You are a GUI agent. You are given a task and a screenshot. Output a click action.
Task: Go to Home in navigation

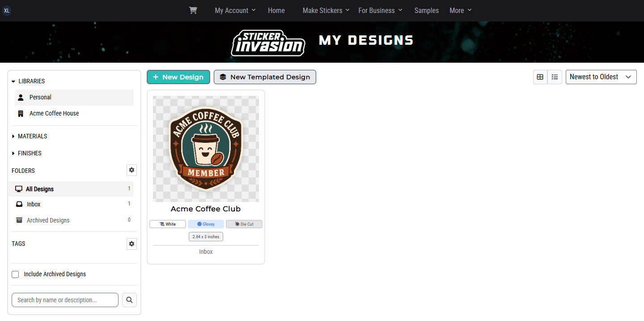click(x=276, y=10)
